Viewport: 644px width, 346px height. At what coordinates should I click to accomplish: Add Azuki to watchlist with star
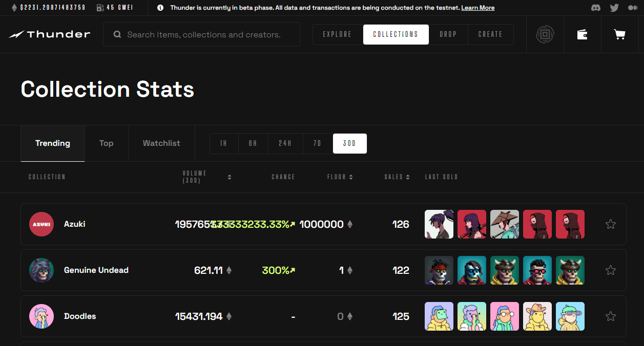(610, 224)
